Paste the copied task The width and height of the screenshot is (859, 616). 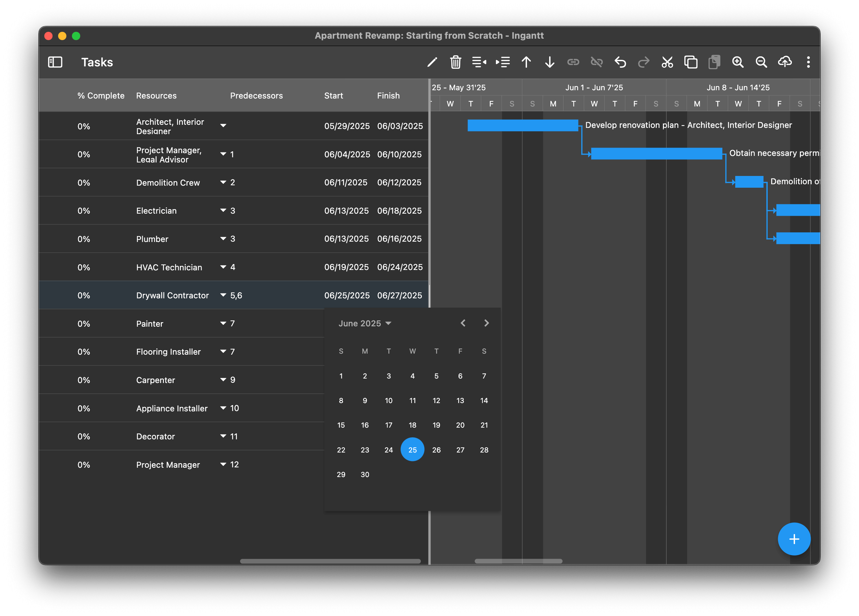point(714,62)
